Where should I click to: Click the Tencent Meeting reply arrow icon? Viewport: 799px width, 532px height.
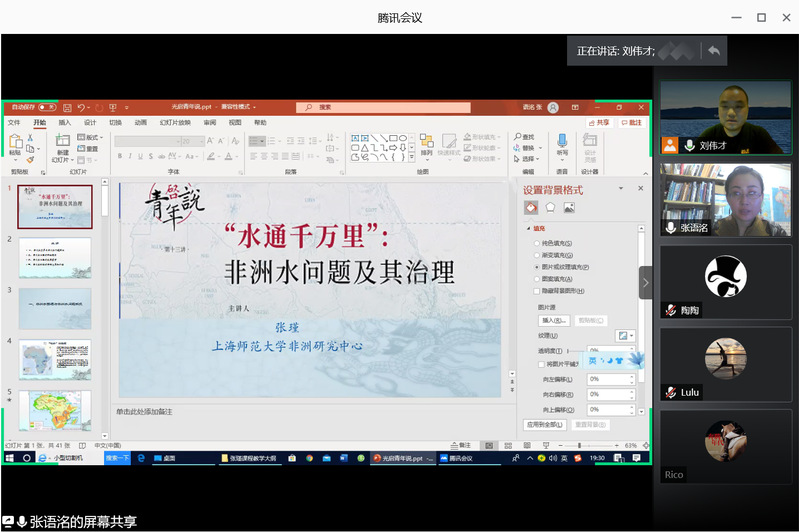[714, 50]
